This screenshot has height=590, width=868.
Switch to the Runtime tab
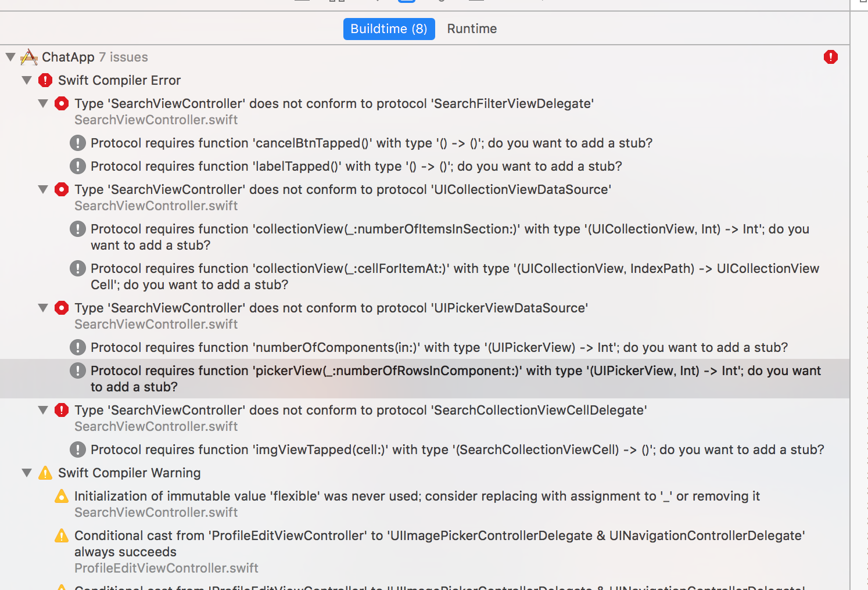(472, 29)
